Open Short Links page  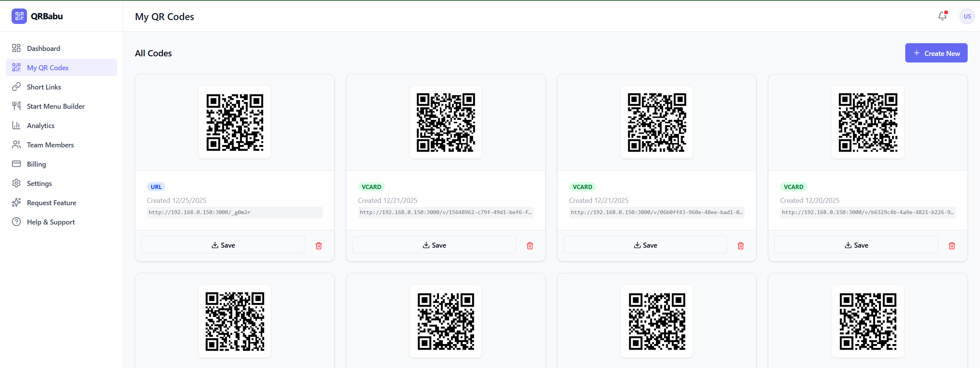61,87
